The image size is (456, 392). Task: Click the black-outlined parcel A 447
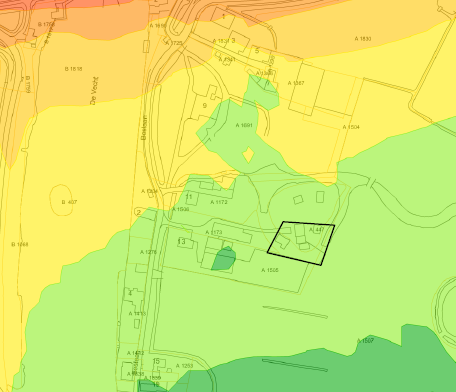(301, 243)
